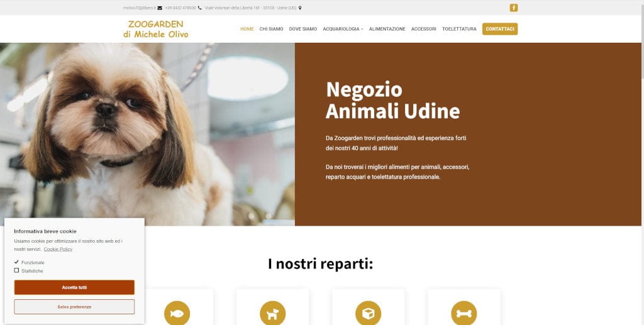Click the Zoogarden di Michele Olivo logo

[x=156, y=29]
